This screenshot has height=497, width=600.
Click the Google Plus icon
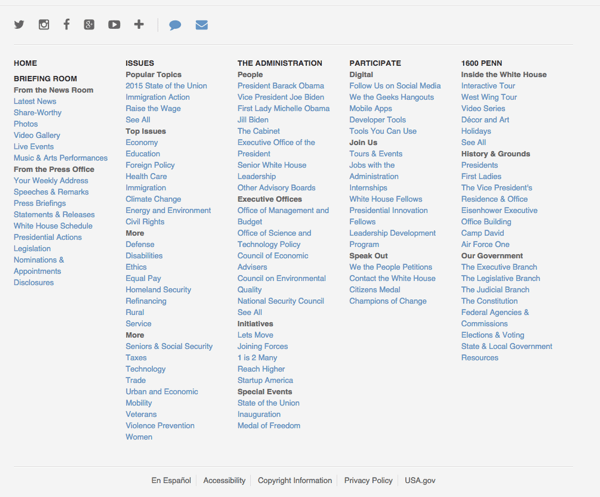[89, 24]
